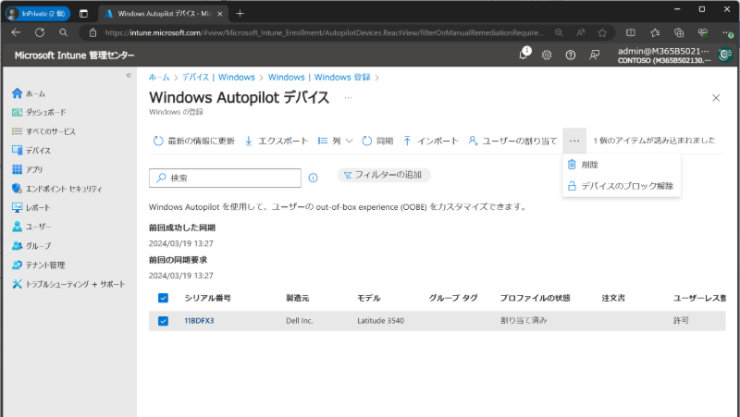Open ダッシュボード in the sidebar

[39, 112]
